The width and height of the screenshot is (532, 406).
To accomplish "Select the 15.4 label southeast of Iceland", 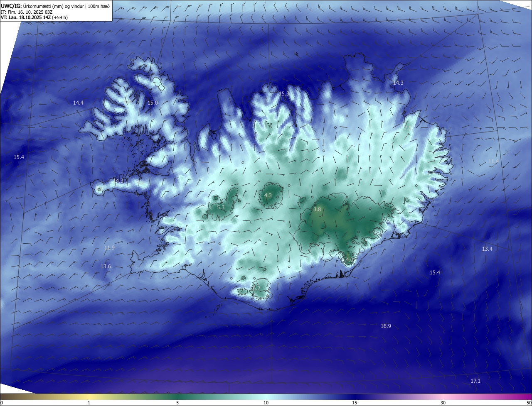I will coord(435,273).
